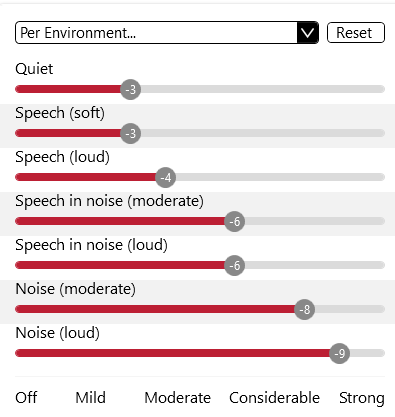Click the Noise (loud) slider handle showing -9

(x=340, y=353)
